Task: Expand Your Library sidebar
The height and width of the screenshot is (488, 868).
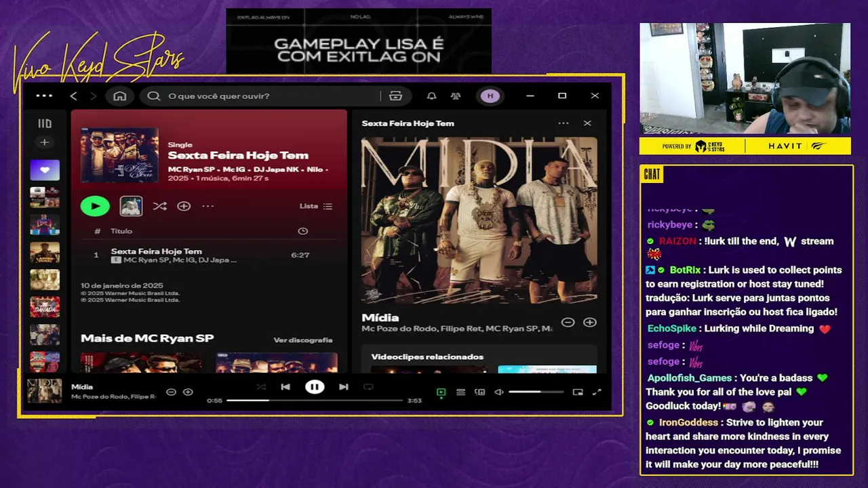Action: [x=45, y=123]
